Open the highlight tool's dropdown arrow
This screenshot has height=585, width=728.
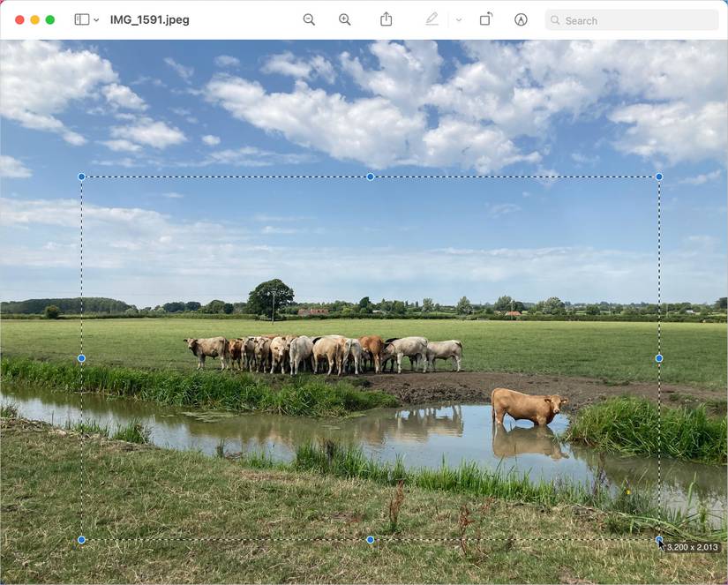tap(457, 19)
